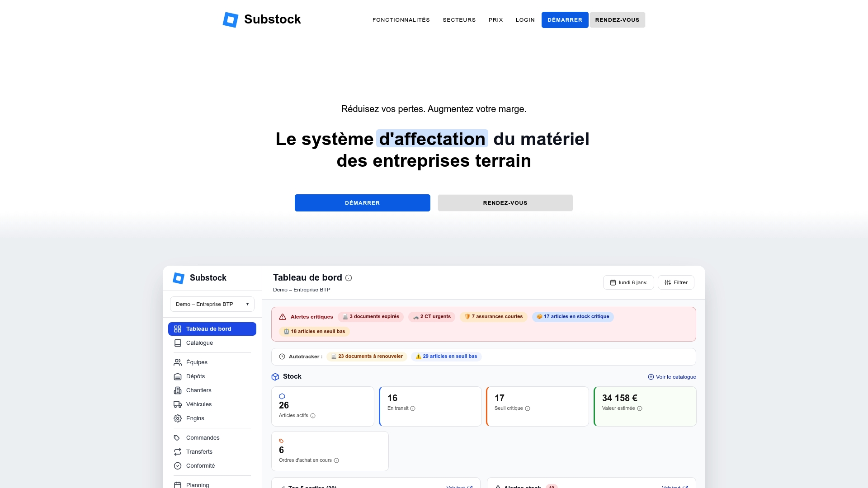
Task: Click the cube icon beside Stock heading
Action: 275,377
